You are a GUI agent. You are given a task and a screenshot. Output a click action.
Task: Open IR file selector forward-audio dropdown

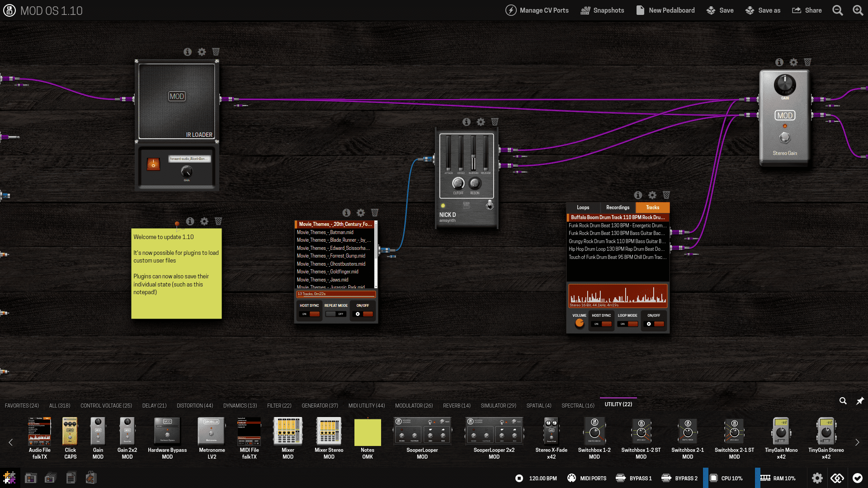pos(189,159)
